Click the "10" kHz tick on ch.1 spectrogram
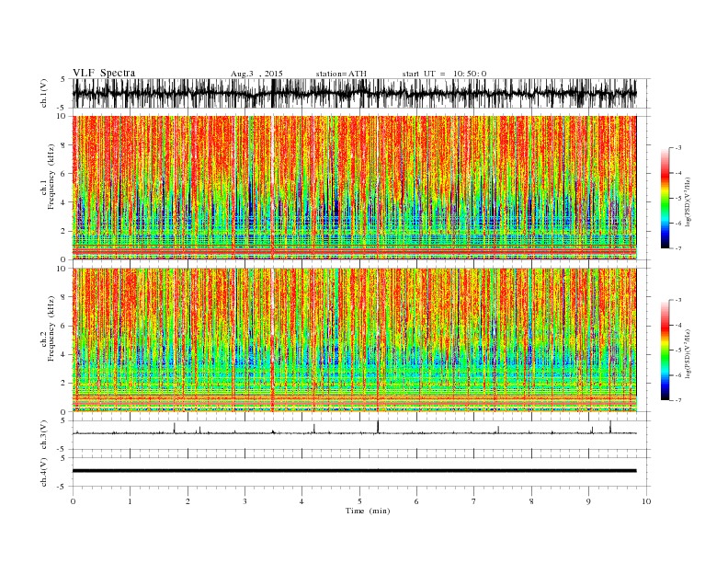This screenshot has width=728, height=563. tap(63, 116)
